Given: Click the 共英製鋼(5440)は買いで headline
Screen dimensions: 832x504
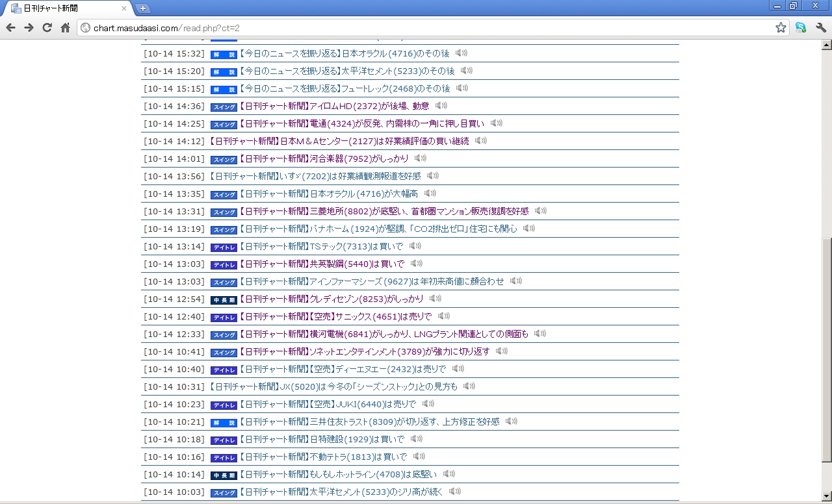Looking at the screenshot, I should pyautogui.click(x=322, y=264).
